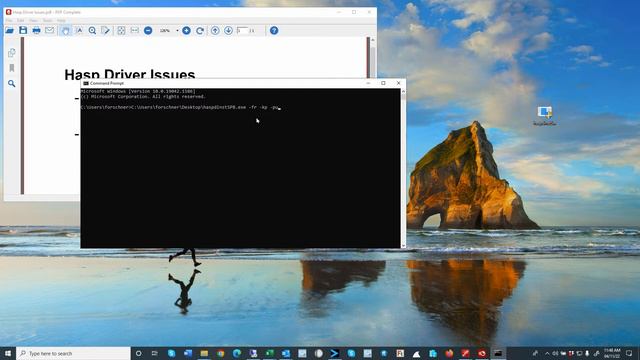Open the zoom percentage dropdown
Viewport: 640px width, 360px height.
(177, 31)
